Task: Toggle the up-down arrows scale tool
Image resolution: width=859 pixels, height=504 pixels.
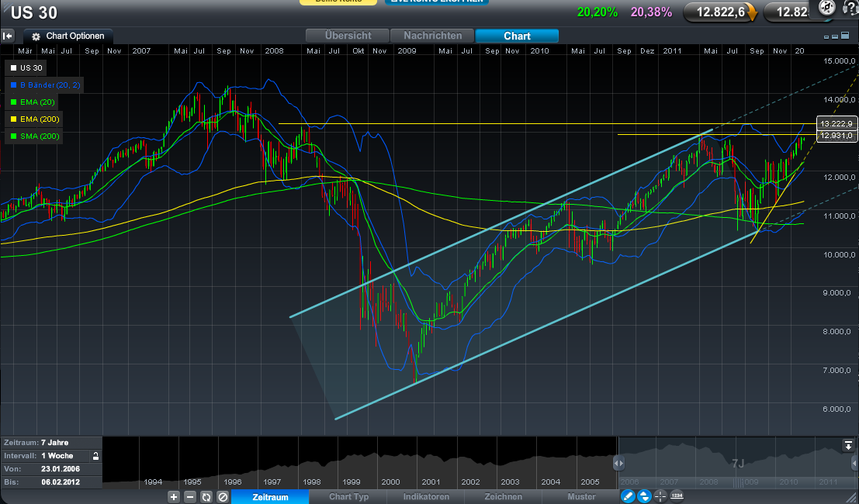Action: (644, 496)
